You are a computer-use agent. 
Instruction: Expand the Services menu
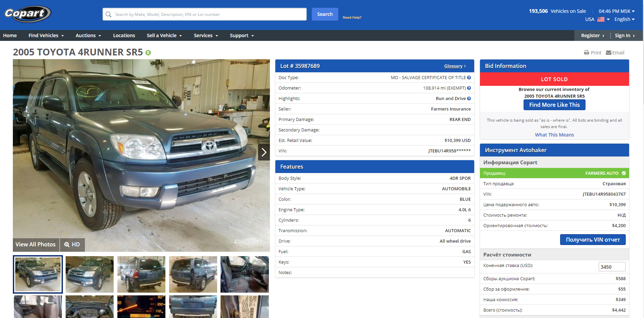(x=206, y=35)
